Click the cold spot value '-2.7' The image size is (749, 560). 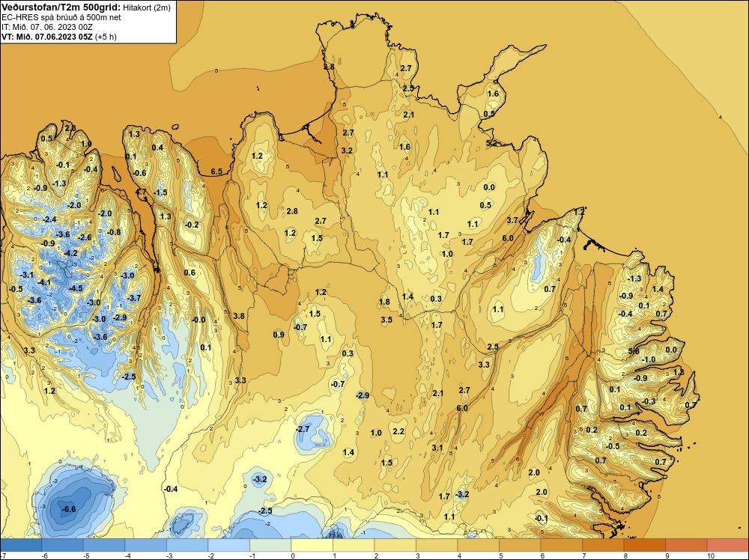303,429
